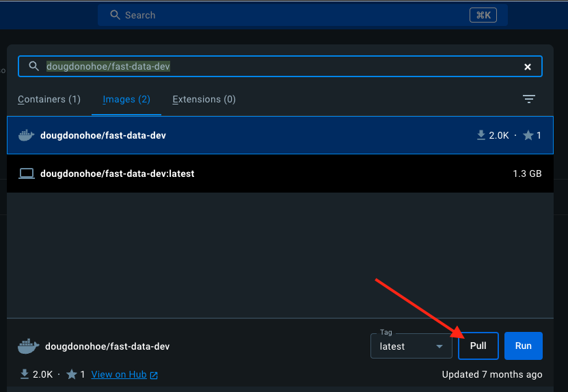
Task: Click the ⌘K shortcut badge
Action: [x=483, y=15]
